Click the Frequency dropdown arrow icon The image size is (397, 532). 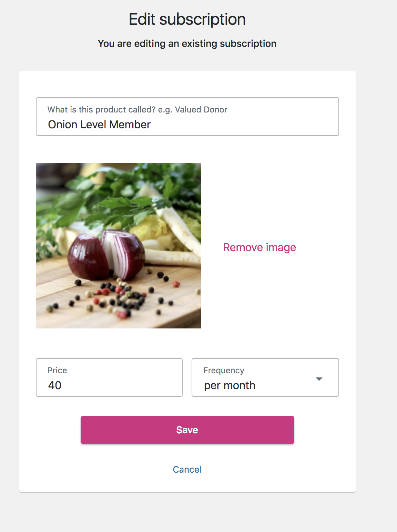tap(319, 379)
